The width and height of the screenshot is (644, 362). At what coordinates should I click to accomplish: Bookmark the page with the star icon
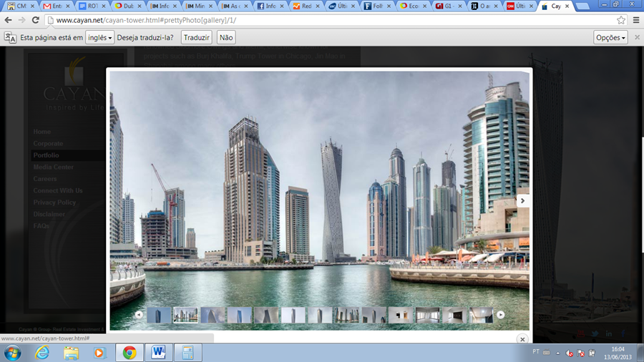620,20
